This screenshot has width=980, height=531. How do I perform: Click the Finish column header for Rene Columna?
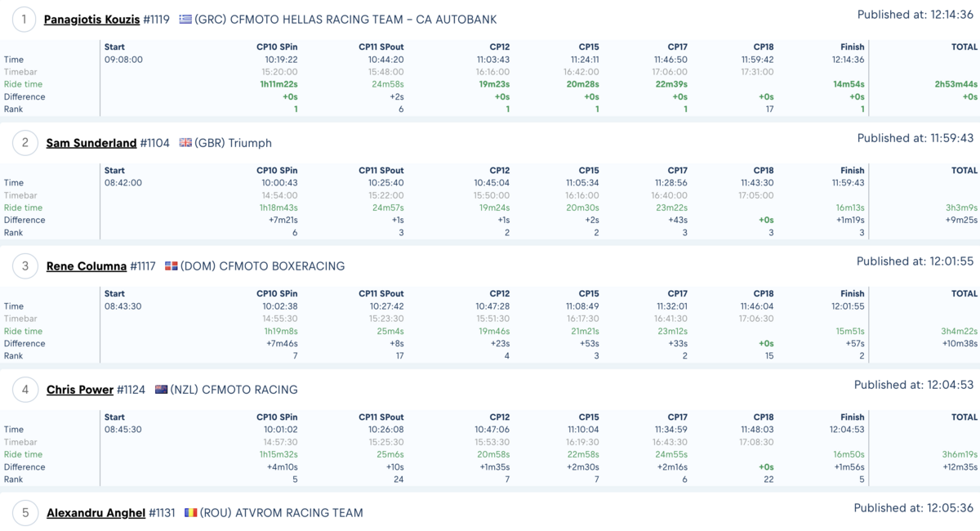(x=852, y=294)
